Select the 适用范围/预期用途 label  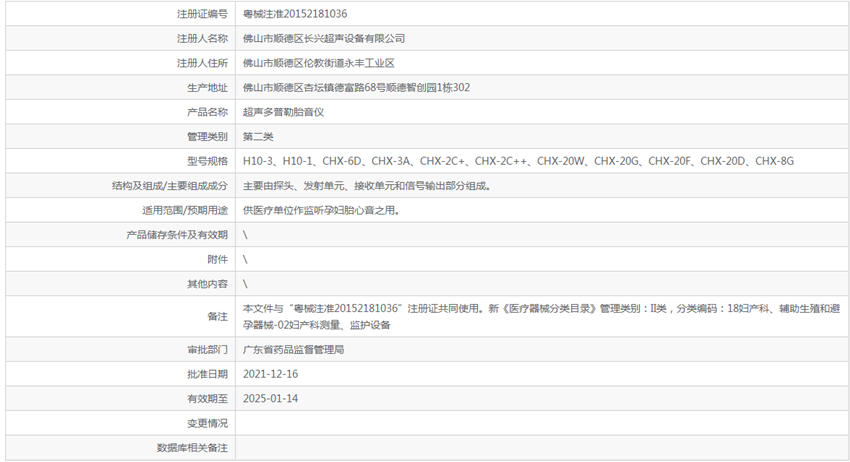[x=185, y=210]
